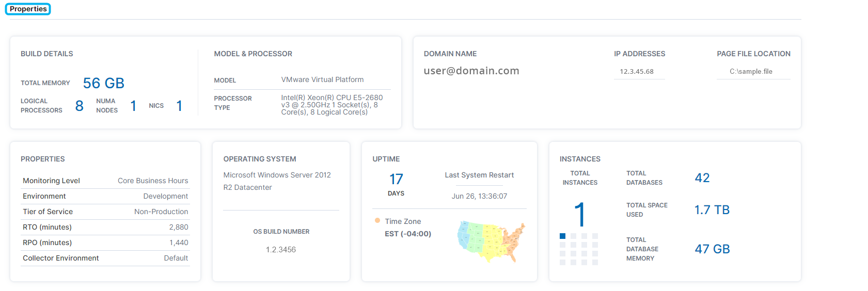
Task: Click the Last System Restart timestamp
Action: 479,196
